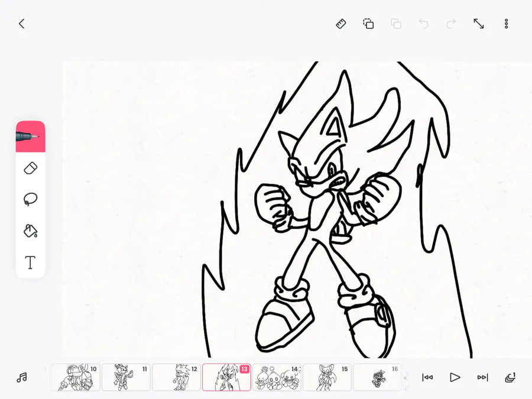Open the ruler tool

click(340, 24)
